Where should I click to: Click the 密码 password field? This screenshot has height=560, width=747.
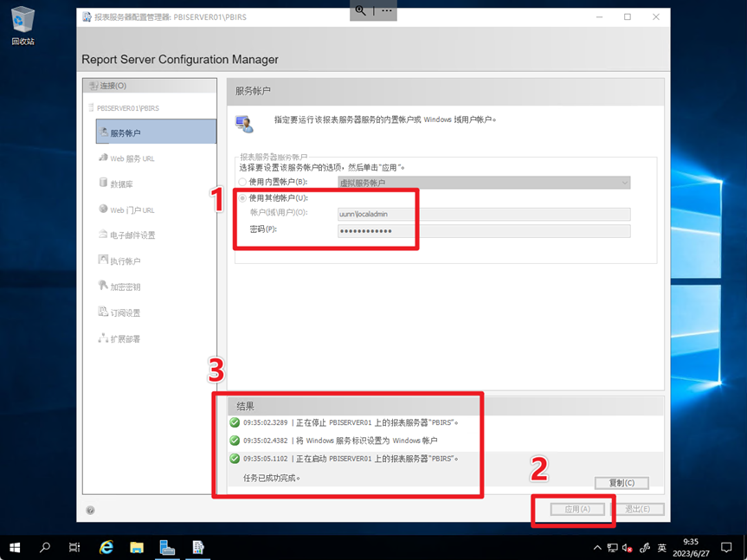click(483, 231)
